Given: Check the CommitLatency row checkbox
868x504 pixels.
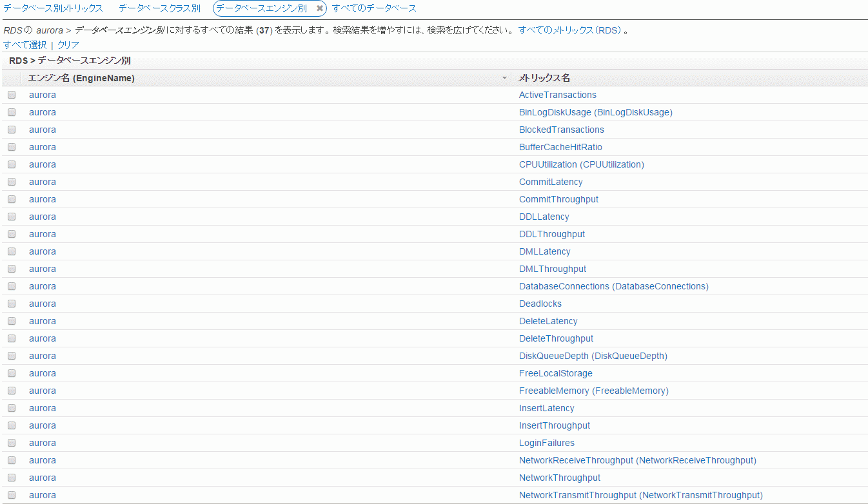Looking at the screenshot, I should click(12, 182).
